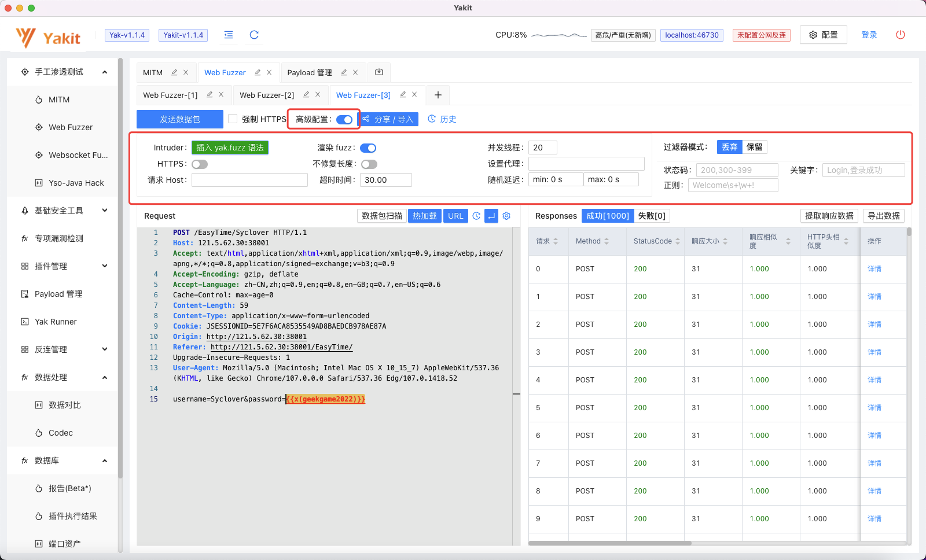
Task: Click 请求 Host input field
Action: [x=249, y=180]
